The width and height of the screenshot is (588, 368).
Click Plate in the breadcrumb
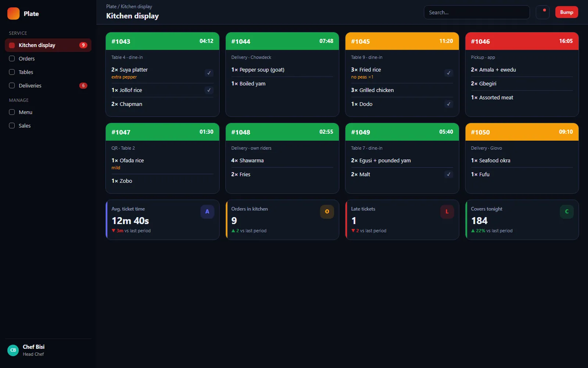tap(111, 7)
